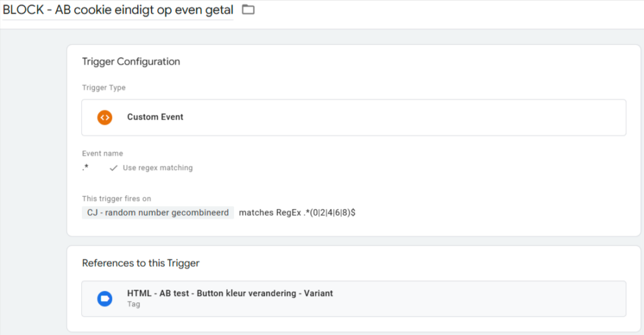Click the Event name label
Screen dimensions: 644x335
[x=103, y=153]
